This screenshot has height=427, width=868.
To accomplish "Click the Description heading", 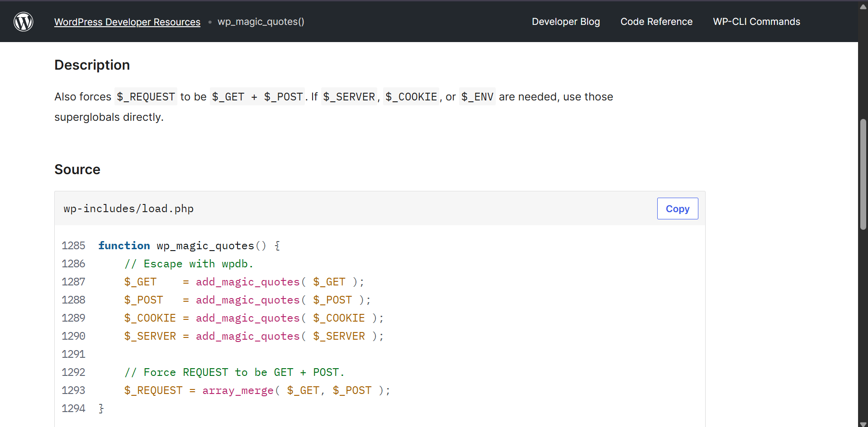I will pyautogui.click(x=92, y=65).
